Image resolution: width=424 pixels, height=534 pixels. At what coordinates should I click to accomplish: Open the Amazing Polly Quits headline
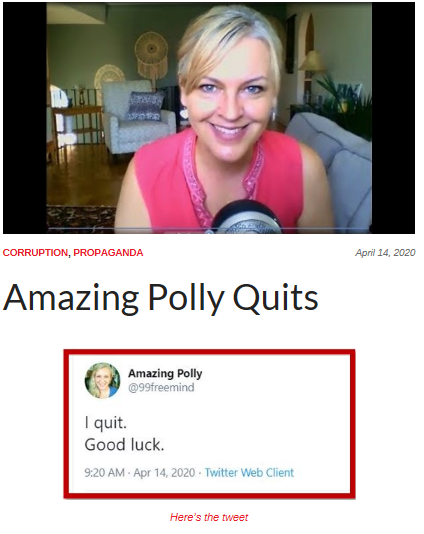point(160,297)
